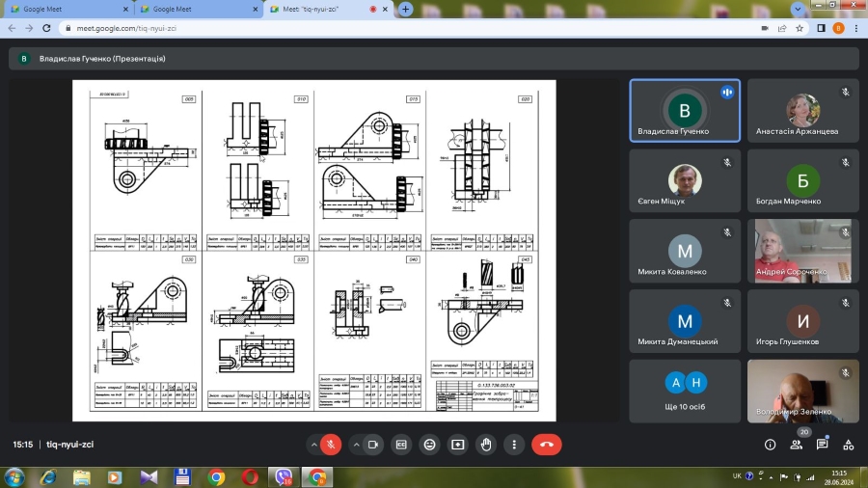Image resolution: width=868 pixels, height=488 pixels.
Task: Open the meeting activities panel
Action: pos(848,445)
